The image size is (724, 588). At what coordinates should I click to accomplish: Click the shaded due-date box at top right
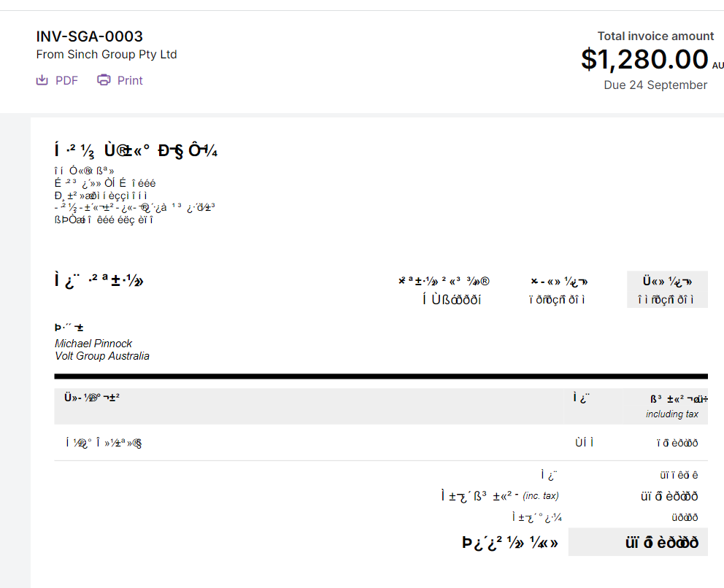pyautogui.click(x=667, y=289)
